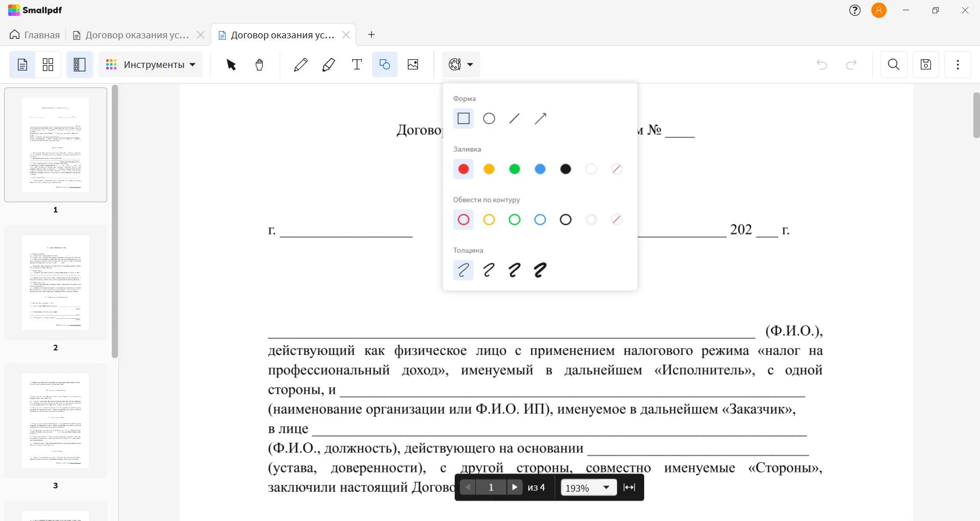Pick the thickest line width option

(540, 270)
